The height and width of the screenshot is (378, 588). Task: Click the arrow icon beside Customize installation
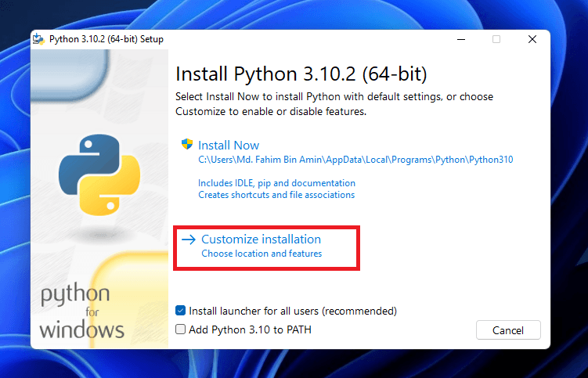(x=189, y=239)
